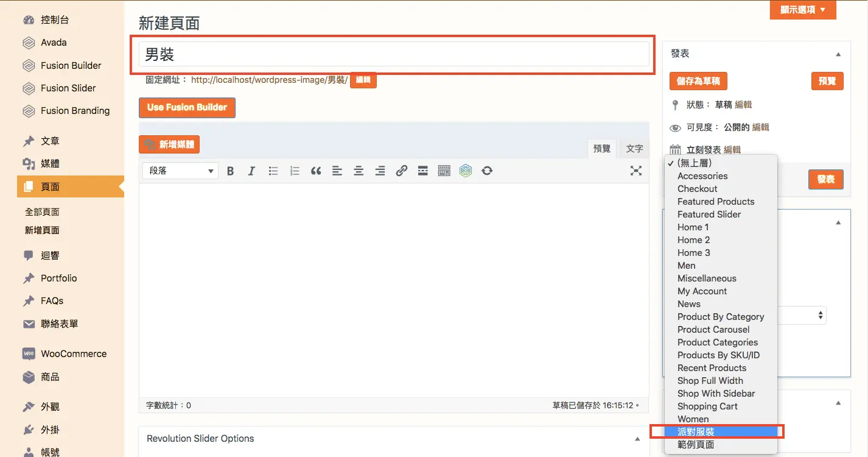This screenshot has width=868, height=457.
Task: Align text to the left
Action: [x=337, y=171]
